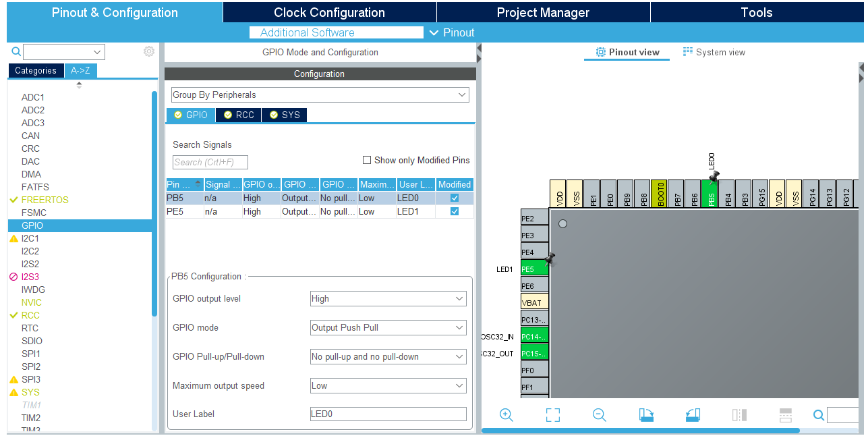Click the fit-to-view frame icon
Viewport: 868px width, 438px height.
553,415
